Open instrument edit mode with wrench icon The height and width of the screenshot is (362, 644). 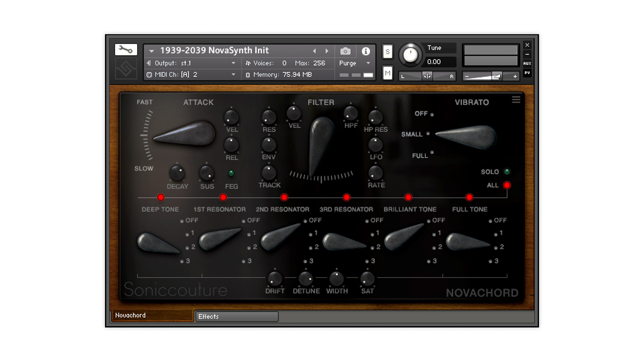(126, 50)
